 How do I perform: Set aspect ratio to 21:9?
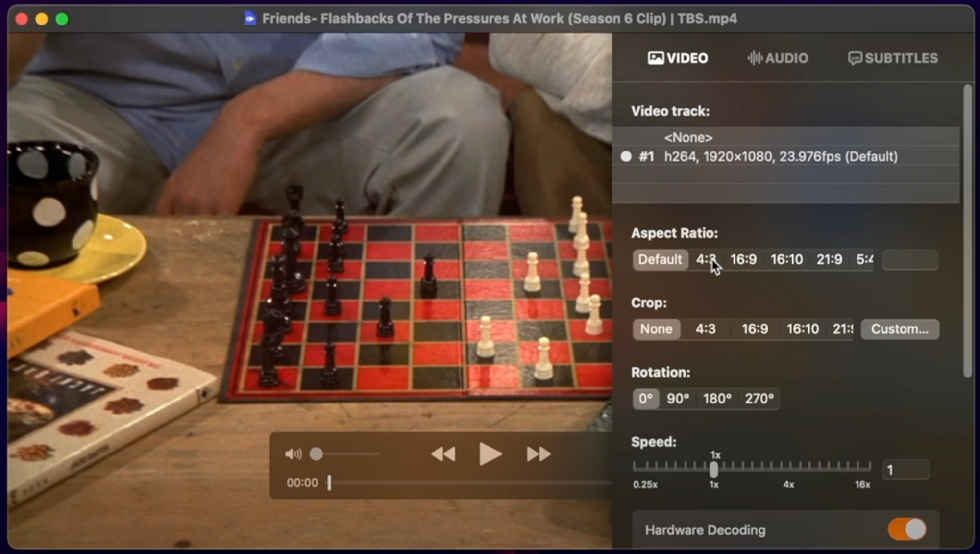click(829, 259)
